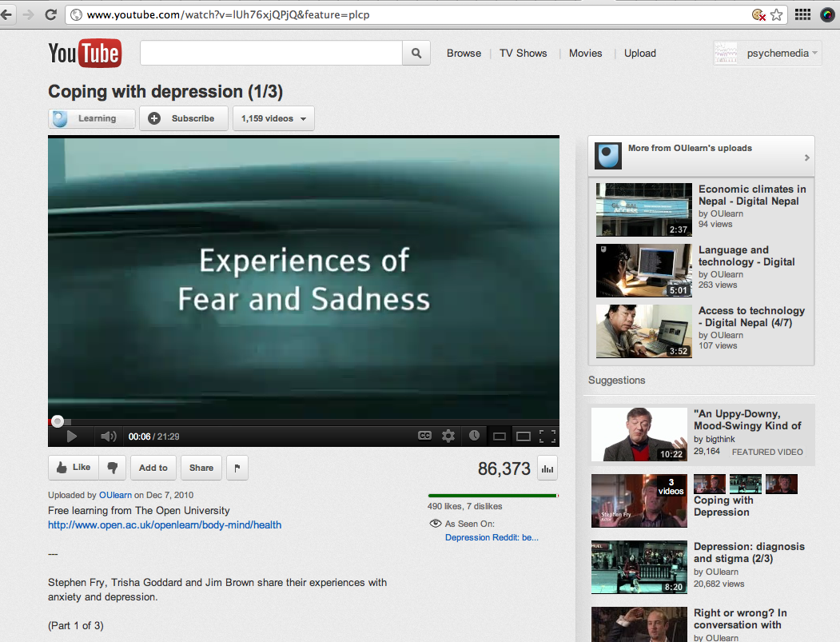Open the openlearn body-mind health link
The image size is (840, 642).
[165, 525]
